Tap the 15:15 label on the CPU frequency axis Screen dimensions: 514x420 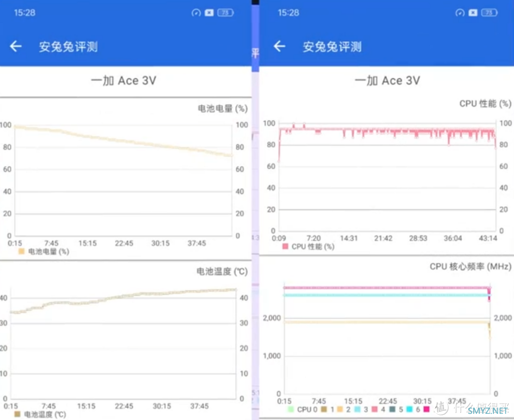point(353,401)
